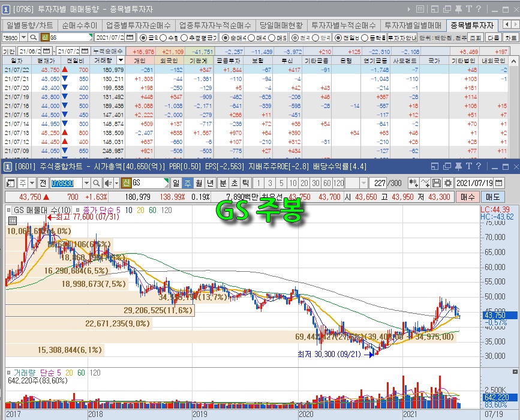Open the 투자자별일별매매 tab
Screen dimensions: 520x420
(x=413, y=25)
